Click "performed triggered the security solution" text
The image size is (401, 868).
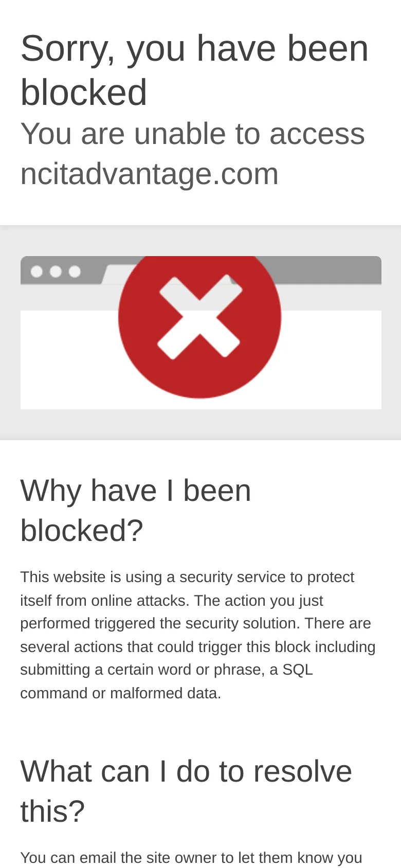(195, 623)
